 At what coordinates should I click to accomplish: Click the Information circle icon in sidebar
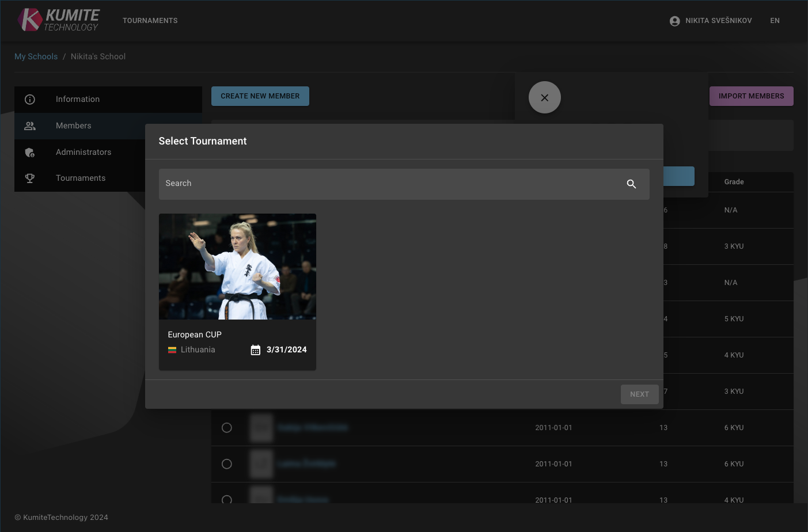(x=30, y=100)
